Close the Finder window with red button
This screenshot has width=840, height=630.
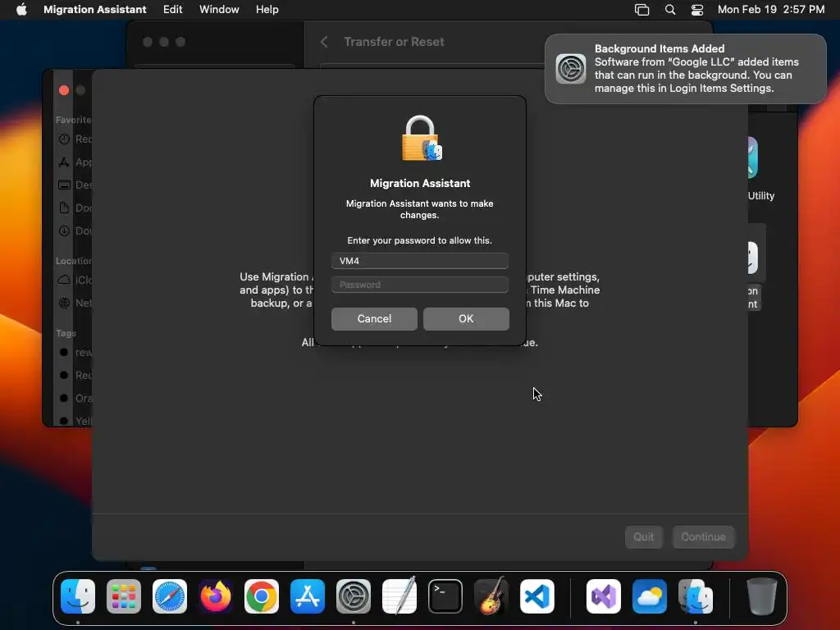tap(64, 90)
